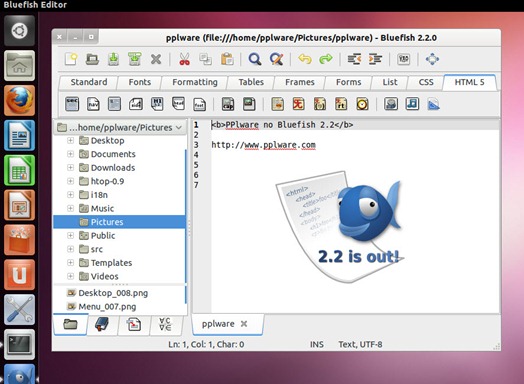
Task: Expand the Music folder
Action: click(x=70, y=208)
